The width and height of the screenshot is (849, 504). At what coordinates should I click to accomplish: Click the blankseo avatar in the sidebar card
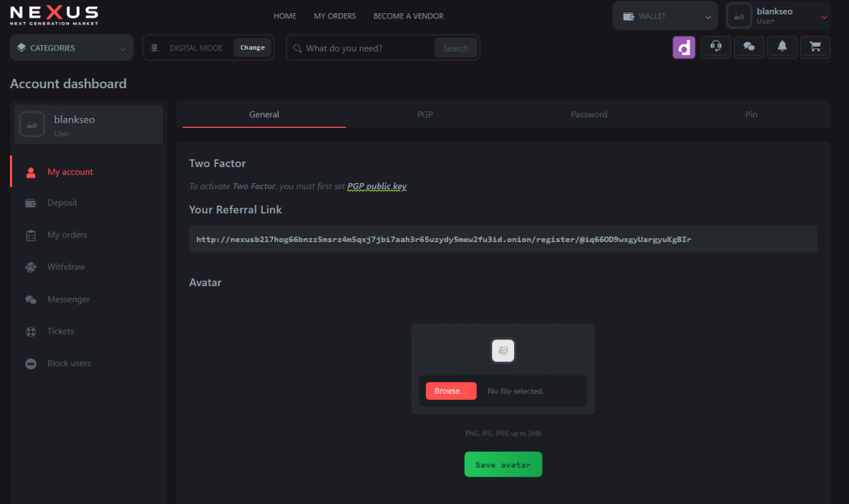[32, 124]
